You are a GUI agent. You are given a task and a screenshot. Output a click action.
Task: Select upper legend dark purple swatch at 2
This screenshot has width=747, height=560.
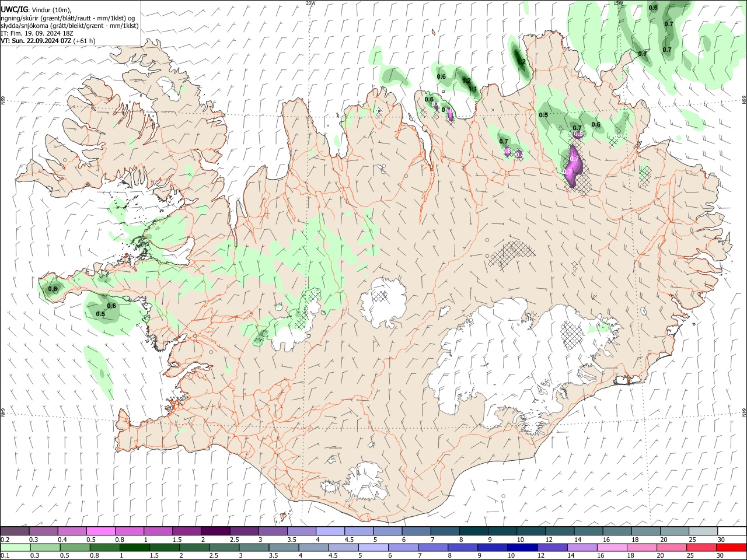[x=215, y=531]
